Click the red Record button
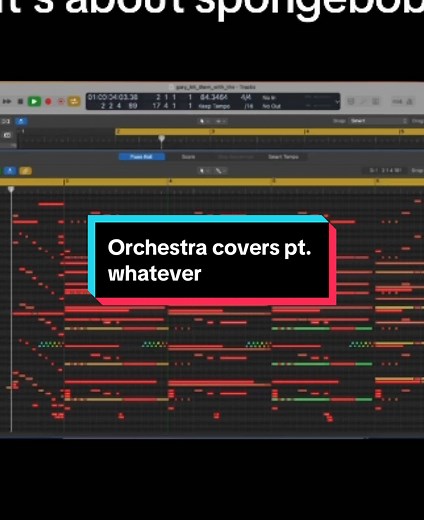The image size is (424, 520). [48, 101]
